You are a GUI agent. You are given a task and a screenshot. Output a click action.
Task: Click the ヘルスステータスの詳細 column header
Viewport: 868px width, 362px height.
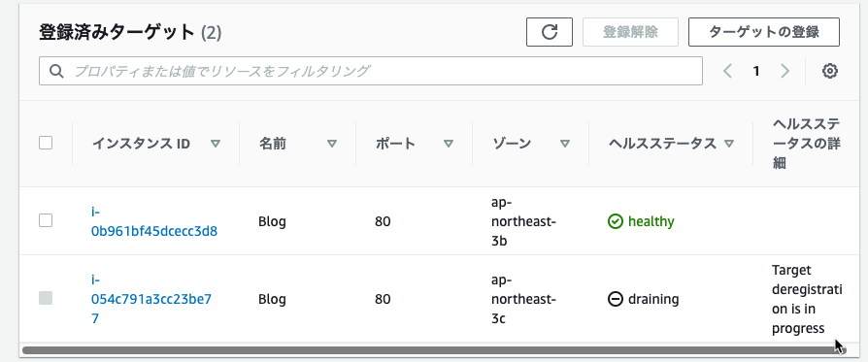pyautogui.click(x=807, y=144)
